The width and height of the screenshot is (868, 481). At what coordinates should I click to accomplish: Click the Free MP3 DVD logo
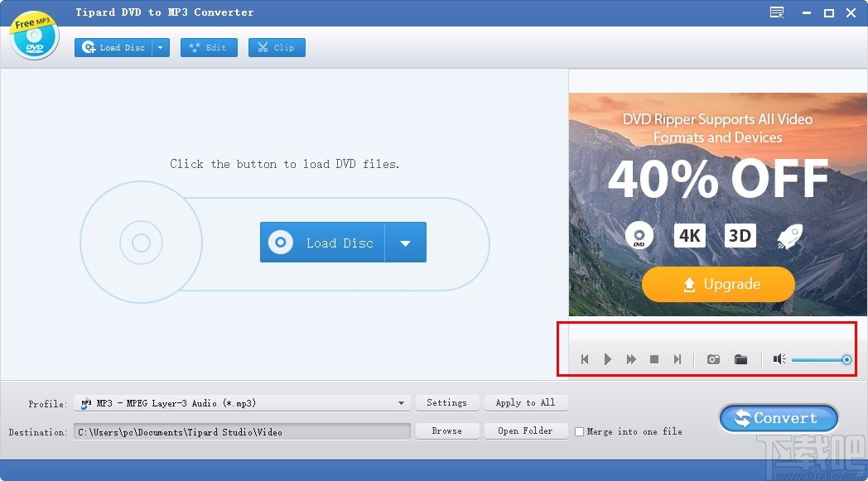tap(33, 35)
